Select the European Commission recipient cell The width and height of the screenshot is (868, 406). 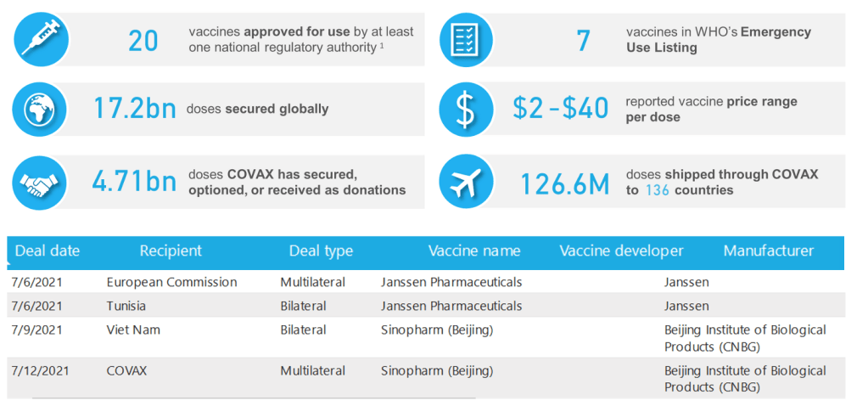171,282
